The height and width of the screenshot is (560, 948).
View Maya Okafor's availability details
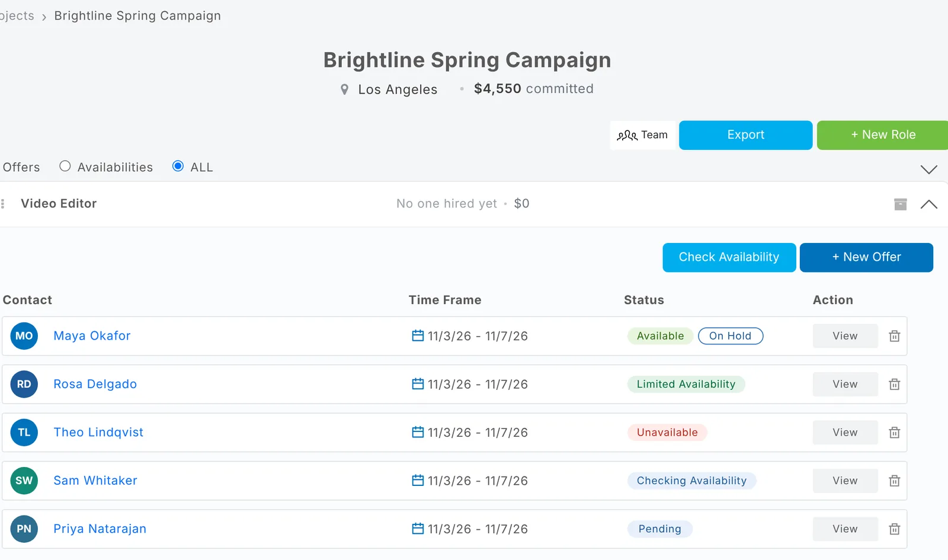[x=845, y=336]
